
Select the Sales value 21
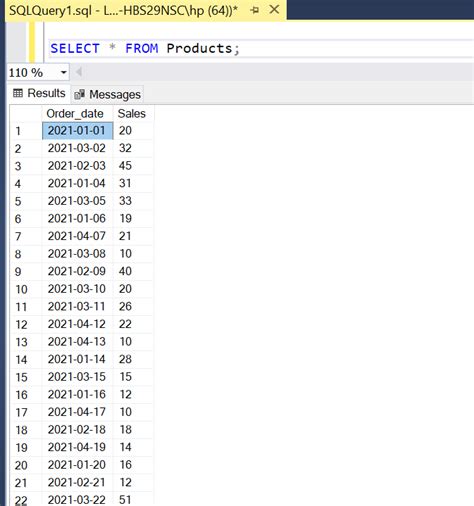coord(133,236)
